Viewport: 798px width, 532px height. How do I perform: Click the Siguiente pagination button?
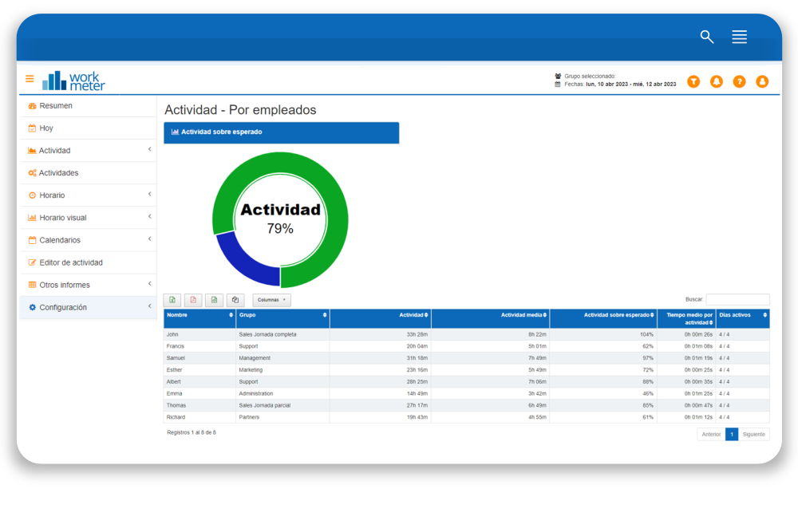[753, 435]
